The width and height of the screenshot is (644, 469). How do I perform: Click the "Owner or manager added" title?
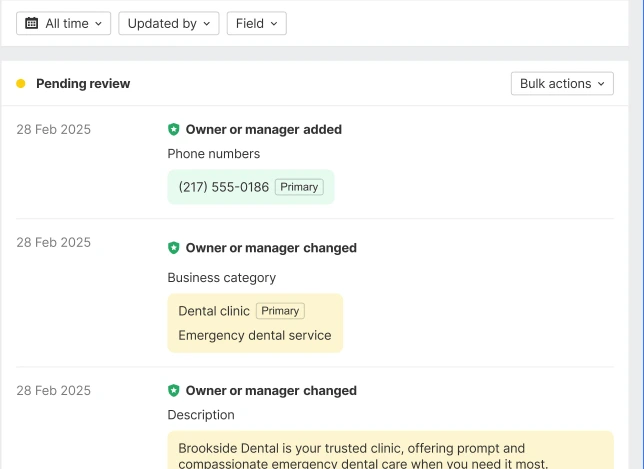click(263, 129)
